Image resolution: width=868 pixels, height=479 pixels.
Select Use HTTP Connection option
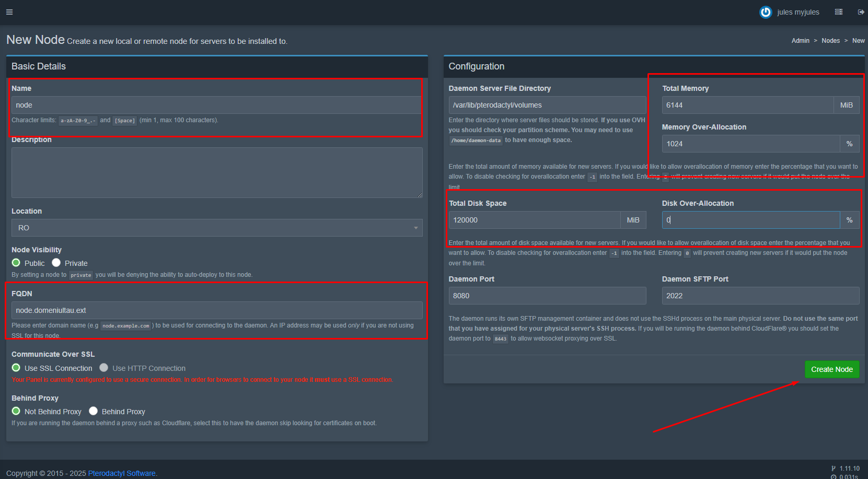(x=104, y=368)
